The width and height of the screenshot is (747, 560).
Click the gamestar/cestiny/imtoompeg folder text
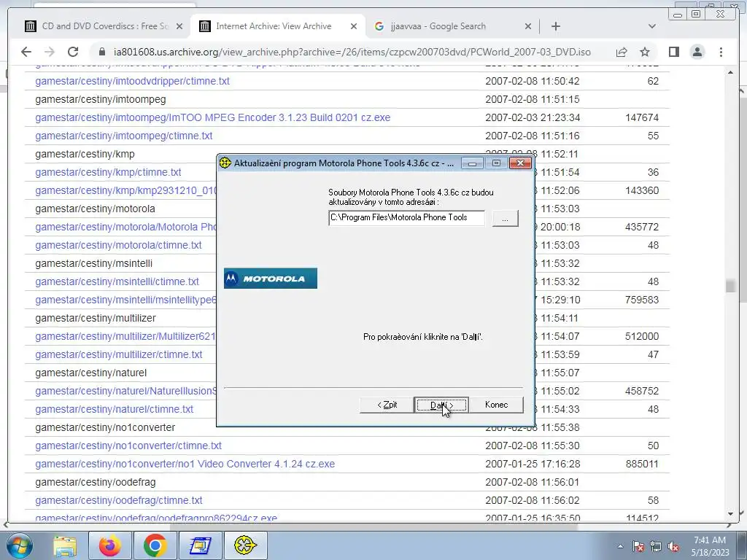(x=101, y=99)
